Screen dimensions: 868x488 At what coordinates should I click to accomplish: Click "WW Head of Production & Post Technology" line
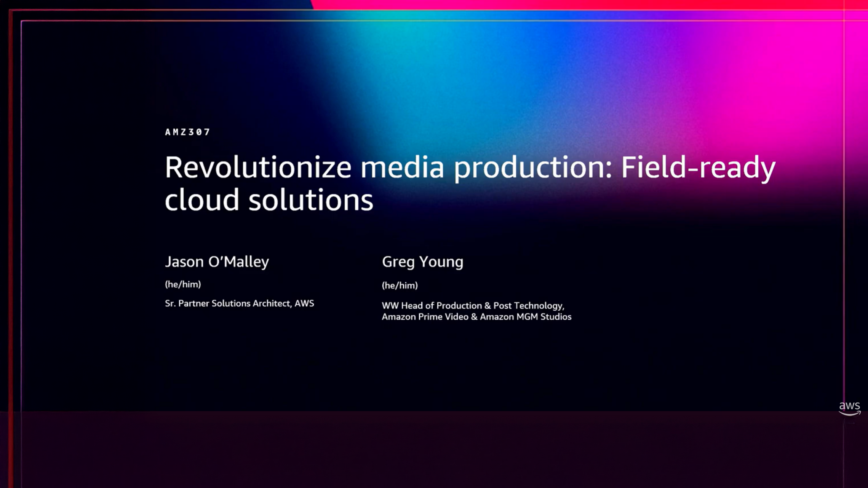coord(473,306)
